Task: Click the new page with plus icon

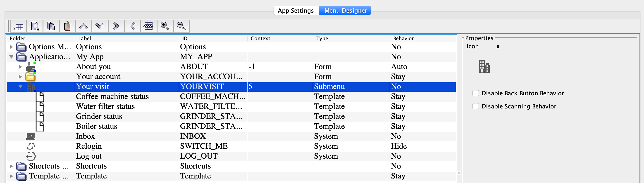Action: point(35,26)
